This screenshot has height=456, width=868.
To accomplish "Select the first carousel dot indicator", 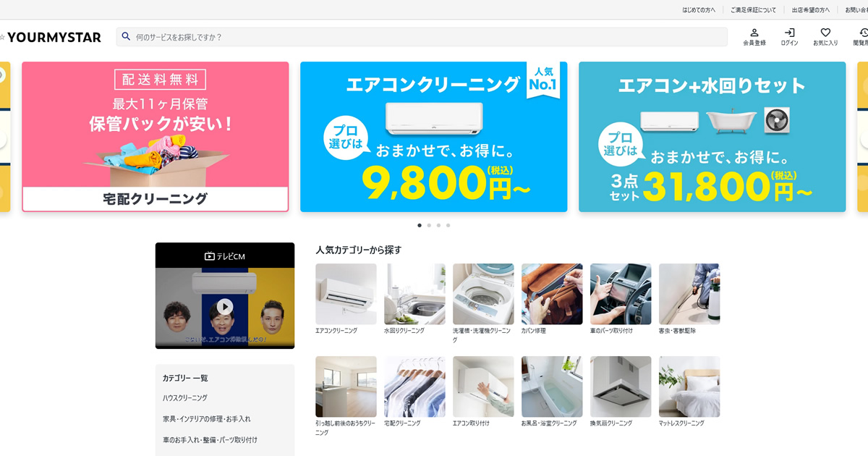I will point(420,225).
